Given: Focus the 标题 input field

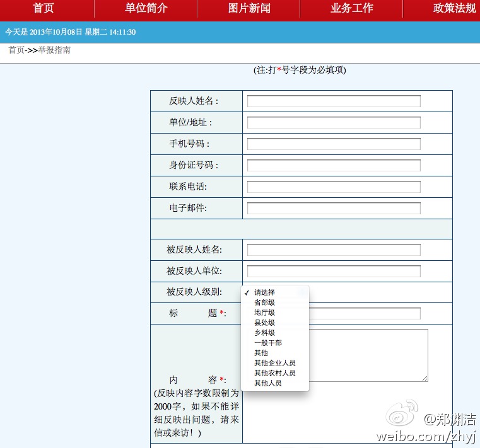Looking at the screenshot, I should (x=365, y=313).
